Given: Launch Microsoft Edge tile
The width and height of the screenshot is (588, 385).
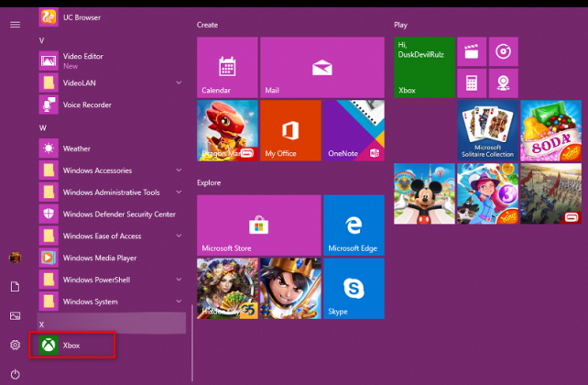Looking at the screenshot, I should point(354,225).
